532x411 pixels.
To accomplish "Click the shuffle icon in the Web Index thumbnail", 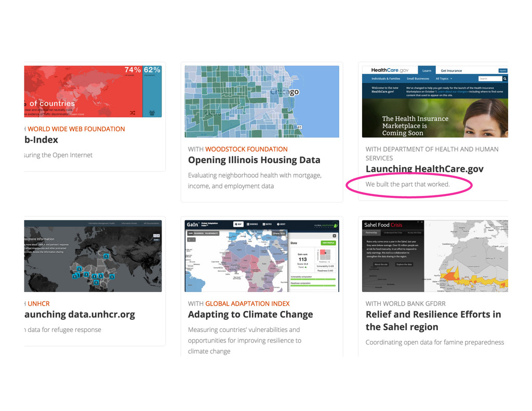I will pyautogui.click(x=132, y=113).
